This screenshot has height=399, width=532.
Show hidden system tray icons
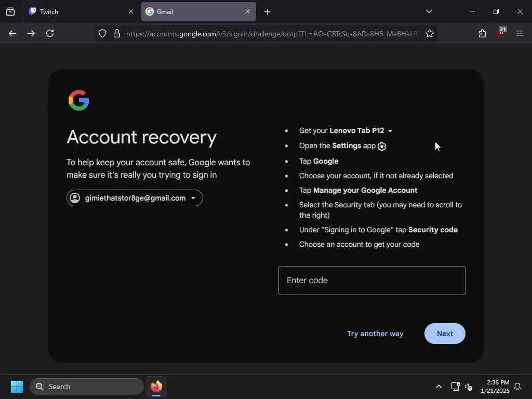438,387
